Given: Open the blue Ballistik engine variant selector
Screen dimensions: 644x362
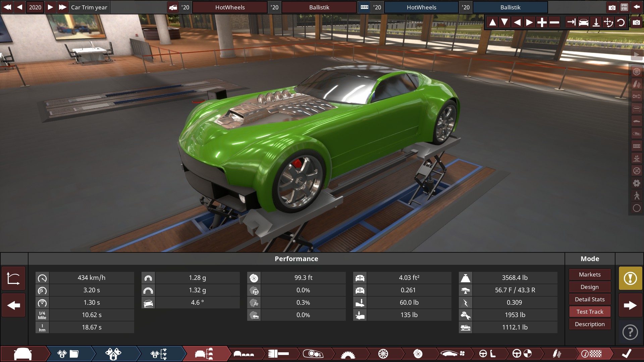Looking at the screenshot, I should (x=510, y=7).
